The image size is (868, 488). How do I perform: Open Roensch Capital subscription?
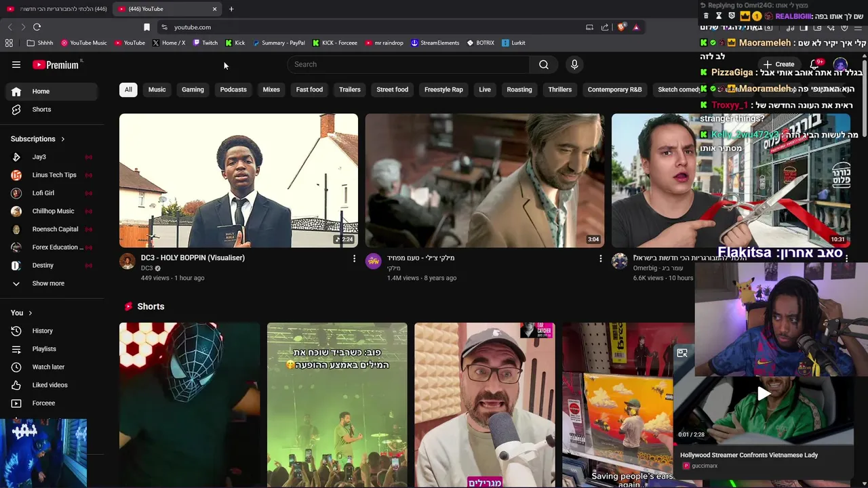[x=52, y=229]
